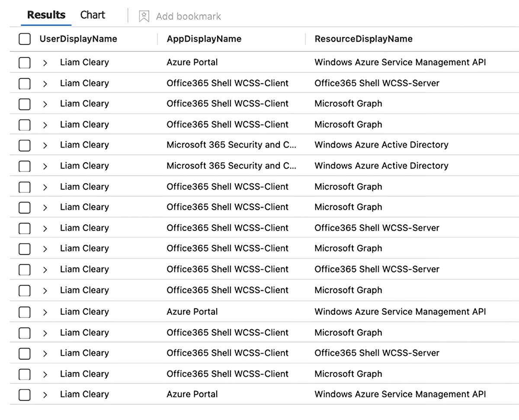
Task: Expand the first Liam Cleary row
Action: point(45,63)
